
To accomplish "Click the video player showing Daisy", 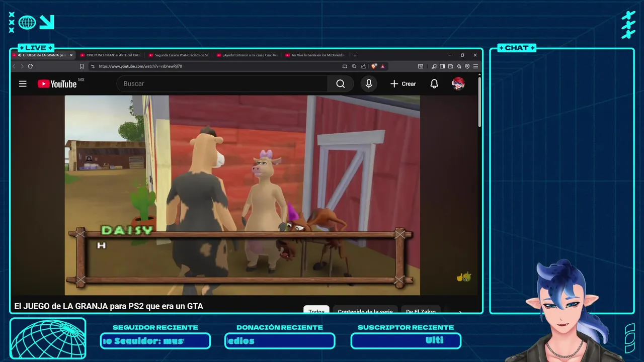I will (242, 195).
